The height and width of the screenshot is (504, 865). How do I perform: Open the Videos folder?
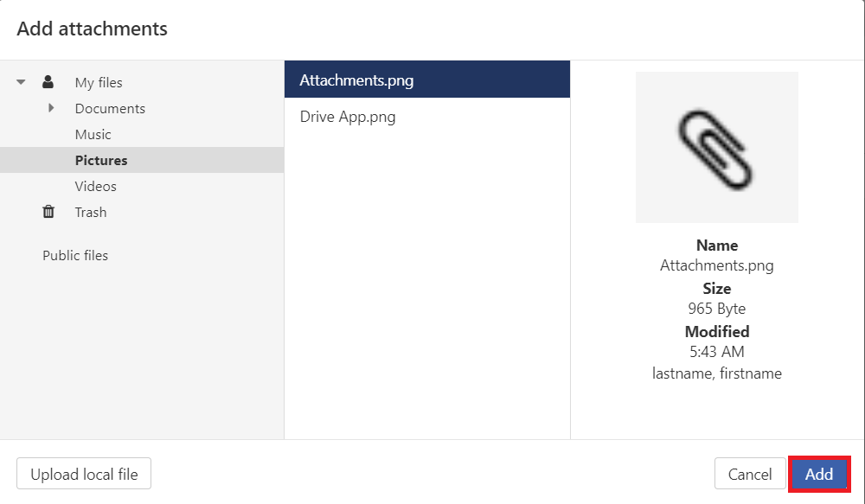tap(95, 187)
